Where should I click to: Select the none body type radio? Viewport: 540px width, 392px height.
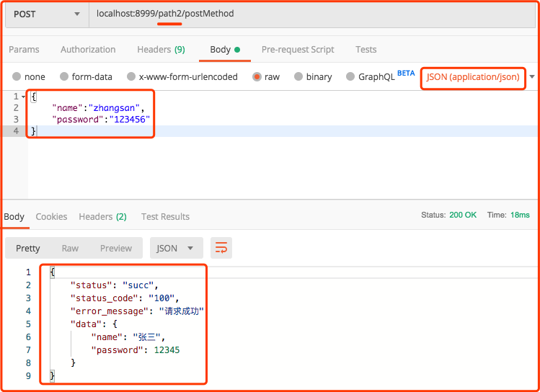coord(16,76)
